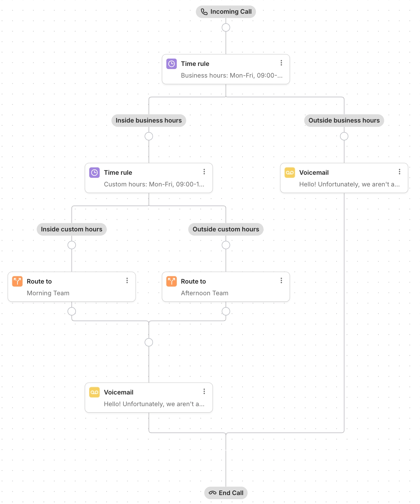The image size is (420, 504).
Task: Click the clock icon on the Business hours Time rule
Action: [171, 64]
